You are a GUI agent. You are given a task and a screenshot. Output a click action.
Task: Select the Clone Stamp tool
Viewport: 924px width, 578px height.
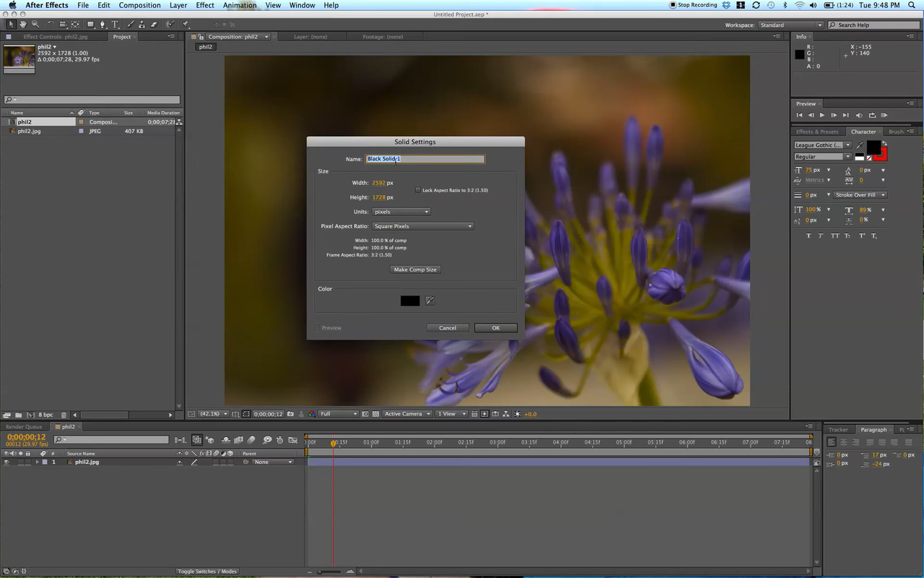(142, 24)
